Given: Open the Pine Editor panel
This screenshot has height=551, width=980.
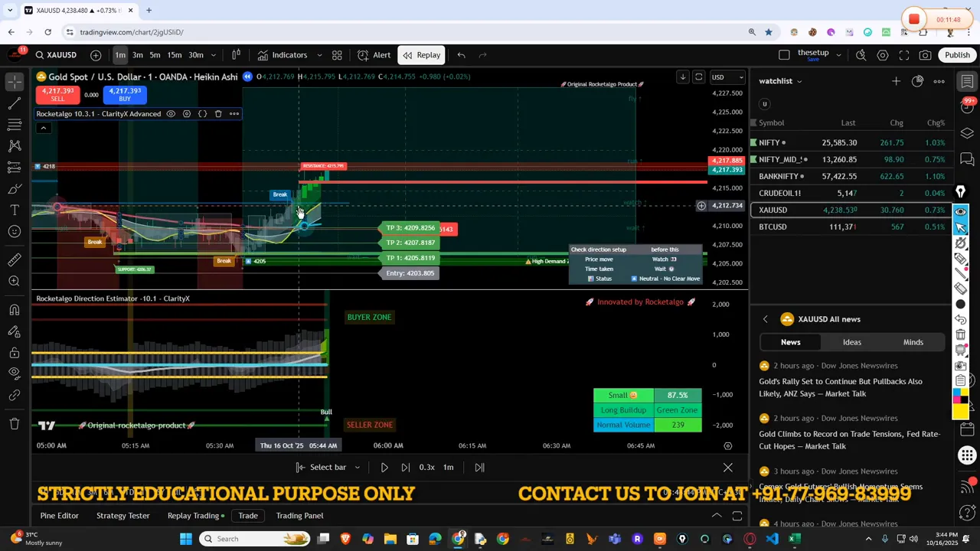Looking at the screenshot, I should (x=59, y=515).
